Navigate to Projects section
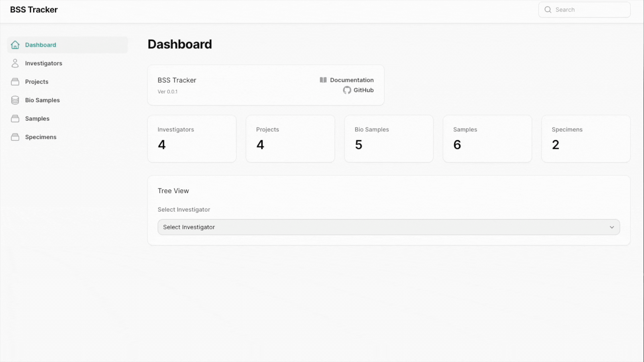 [37, 81]
